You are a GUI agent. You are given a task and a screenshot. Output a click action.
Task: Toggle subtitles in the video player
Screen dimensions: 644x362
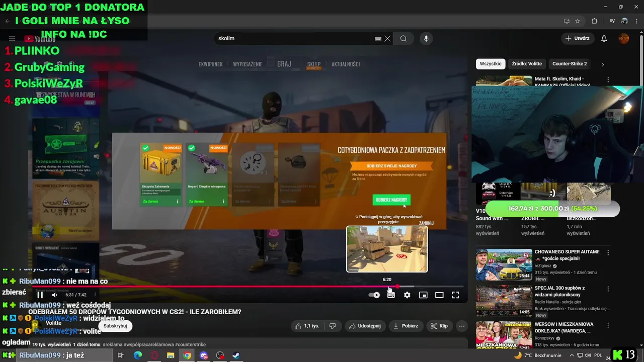391,295
